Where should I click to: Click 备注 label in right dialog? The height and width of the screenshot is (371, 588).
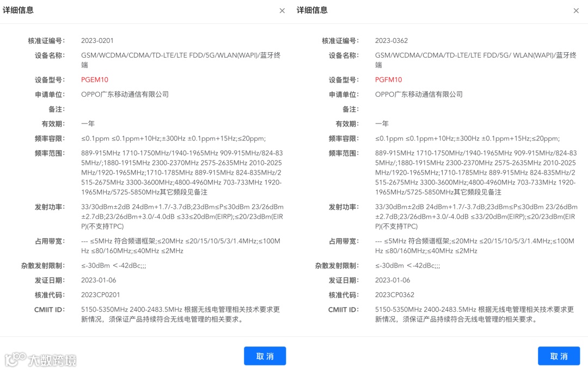click(x=350, y=109)
